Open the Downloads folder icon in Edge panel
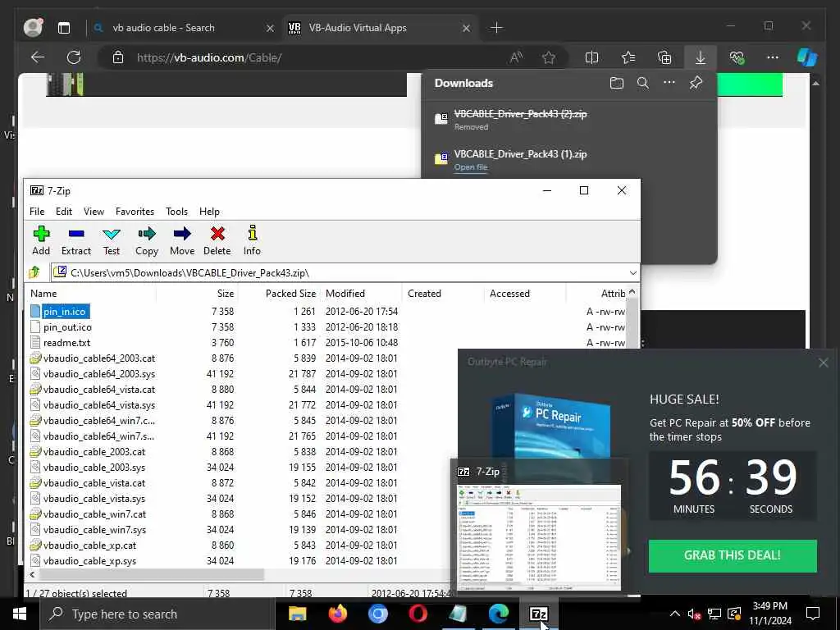840x630 pixels. [x=617, y=83]
